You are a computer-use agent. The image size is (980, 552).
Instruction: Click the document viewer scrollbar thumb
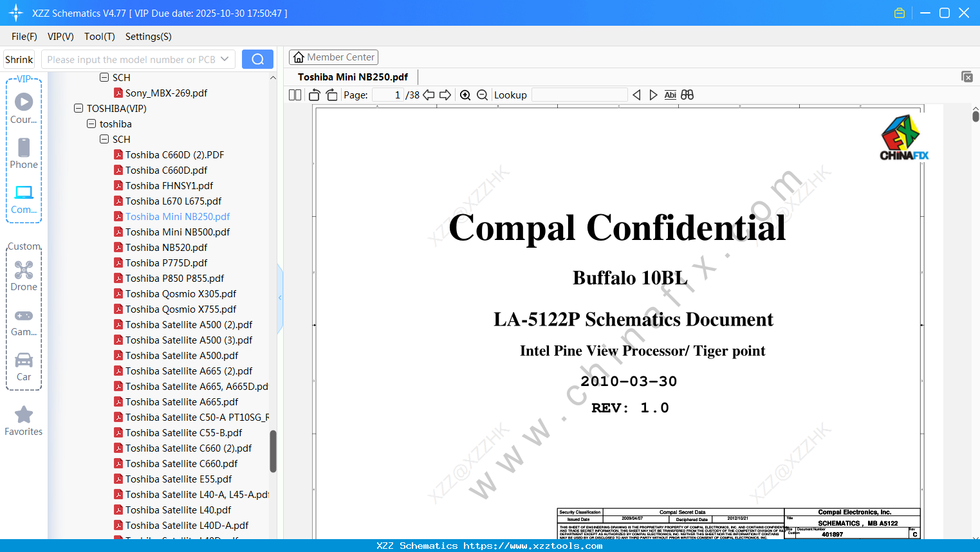pos(975,116)
